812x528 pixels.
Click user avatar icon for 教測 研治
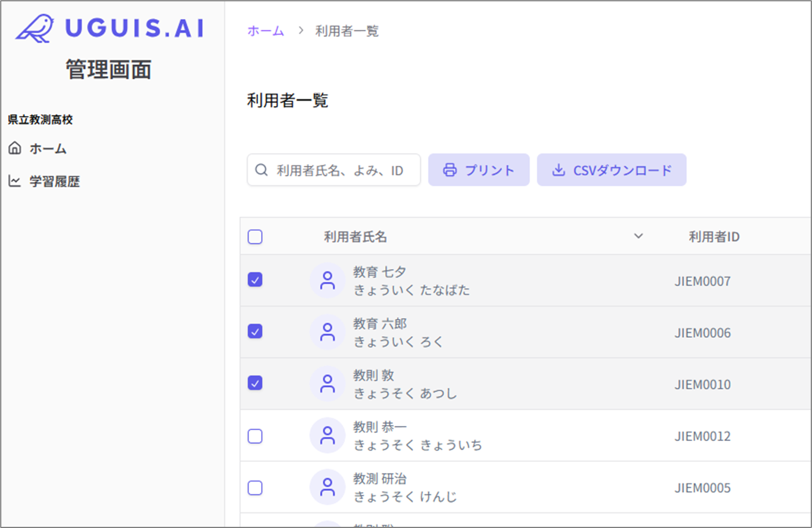click(x=327, y=487)
